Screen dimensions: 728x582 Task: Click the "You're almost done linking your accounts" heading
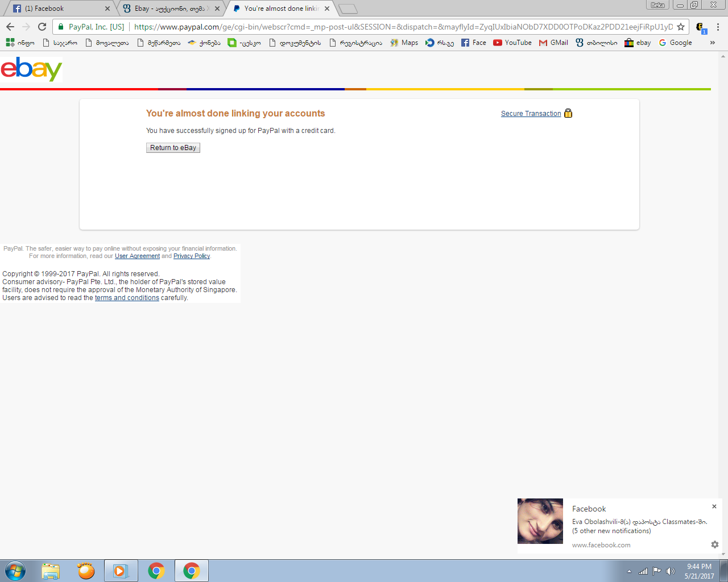(x=235, y=114)
